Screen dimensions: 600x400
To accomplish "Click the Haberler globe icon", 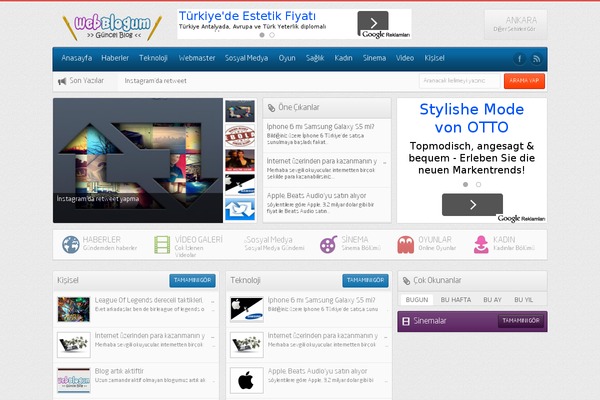I will (x=71, y=245).
